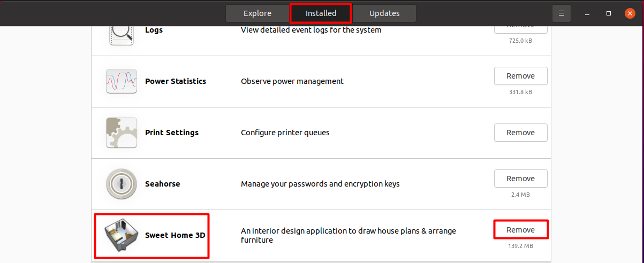Click the 139.2 MB size label
The image size is (644, 263).
521,246
